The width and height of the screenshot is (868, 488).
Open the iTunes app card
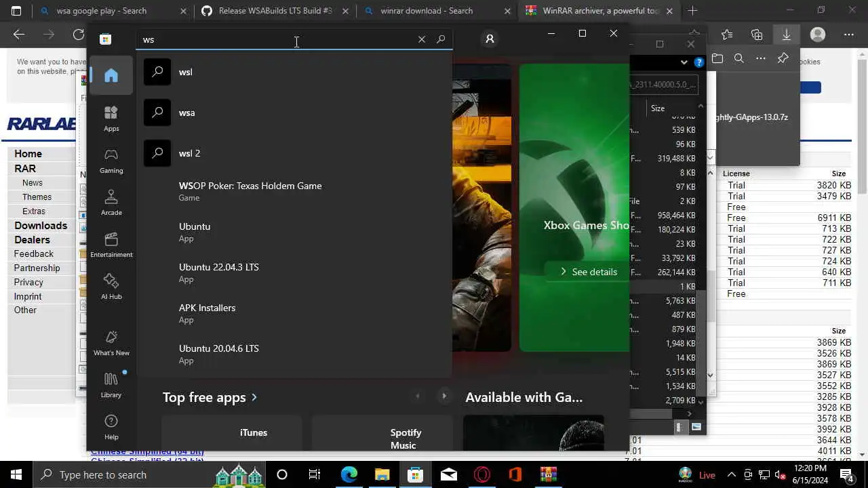coord(232,432)
